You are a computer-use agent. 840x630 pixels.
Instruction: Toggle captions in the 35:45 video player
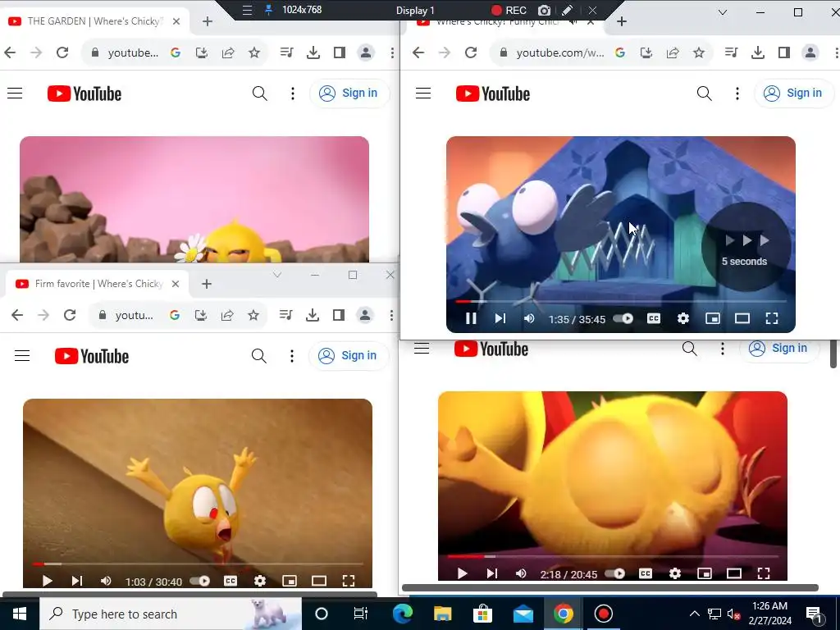pyautogui.click(x=654, y=319)
